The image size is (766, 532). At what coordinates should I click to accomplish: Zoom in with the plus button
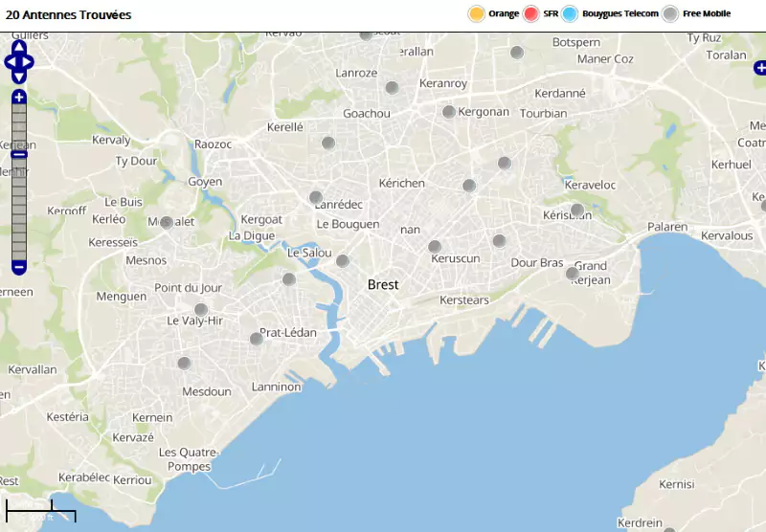18,98
